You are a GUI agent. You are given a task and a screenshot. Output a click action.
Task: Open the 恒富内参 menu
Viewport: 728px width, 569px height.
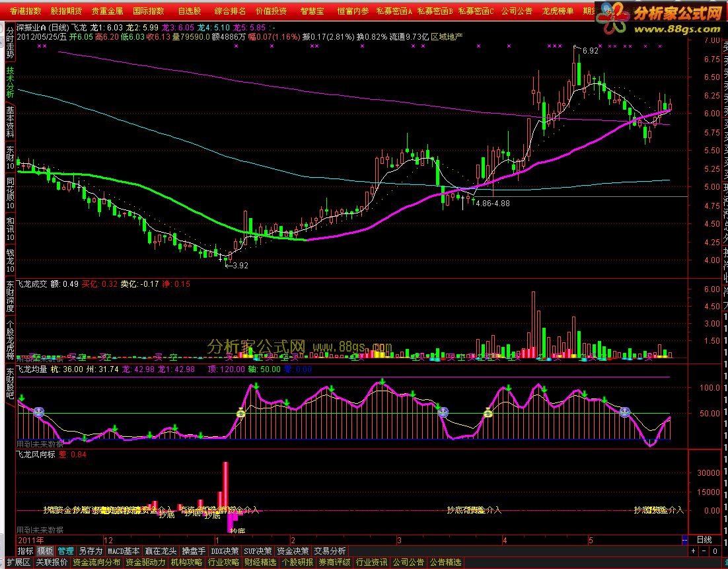[x=353, y=11]
